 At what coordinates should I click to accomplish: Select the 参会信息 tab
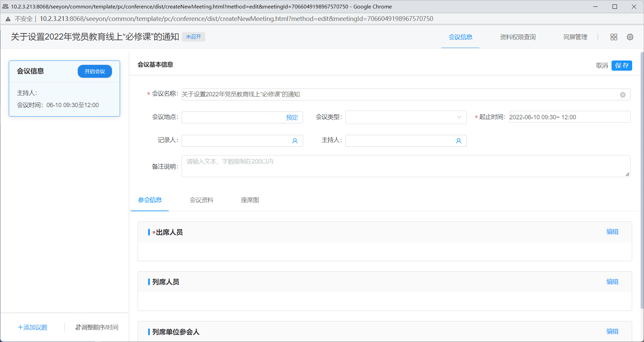coord(150,200)
